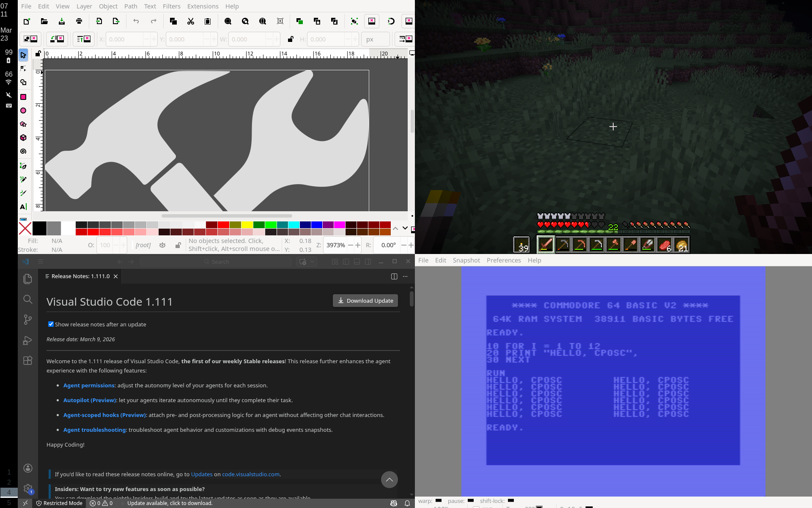Image resolution: width=812 pixels, height=508 pixels.
Task: Toggle current layer lock in status bar
Action: (x=178, y=245)
